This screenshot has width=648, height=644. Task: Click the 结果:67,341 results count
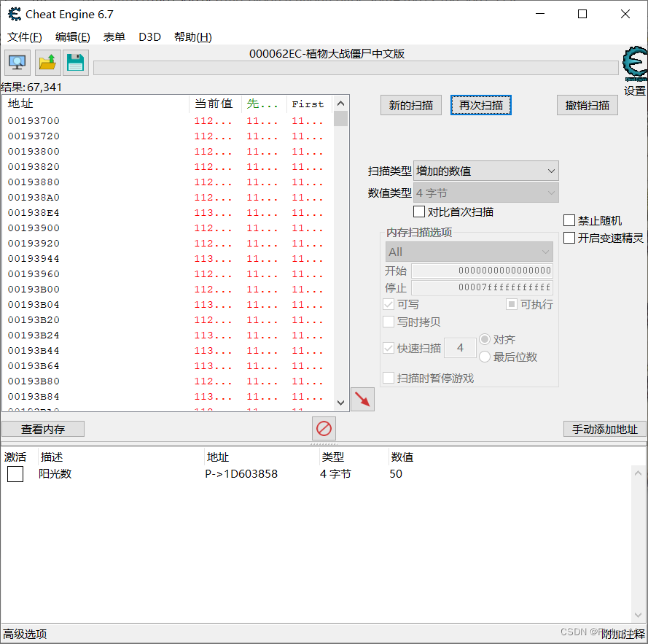pos(31,87)
